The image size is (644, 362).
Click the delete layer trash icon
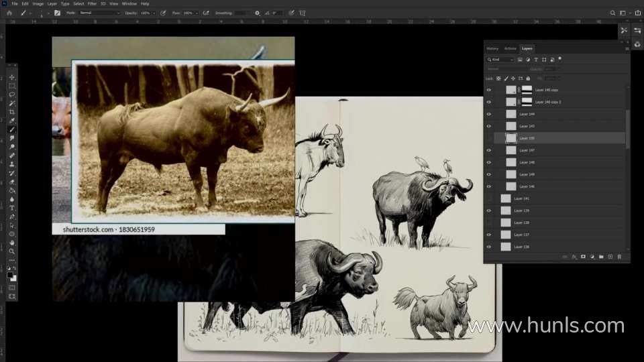coord(619,257)
